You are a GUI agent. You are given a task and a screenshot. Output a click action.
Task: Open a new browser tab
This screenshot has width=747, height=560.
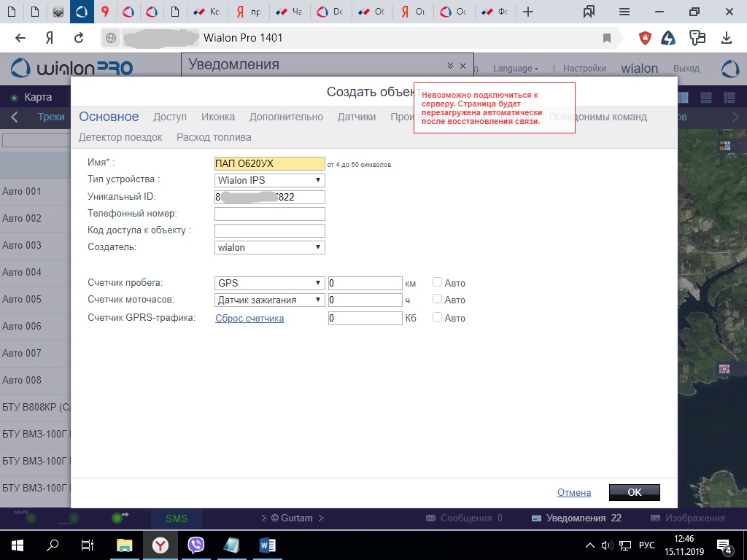click(x=529, y=12)
